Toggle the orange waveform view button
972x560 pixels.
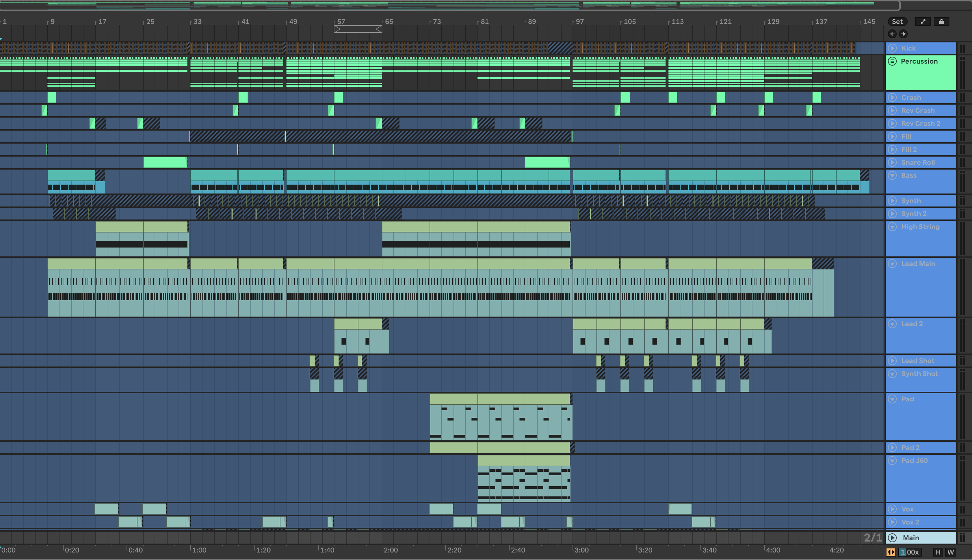coord(891,552)
